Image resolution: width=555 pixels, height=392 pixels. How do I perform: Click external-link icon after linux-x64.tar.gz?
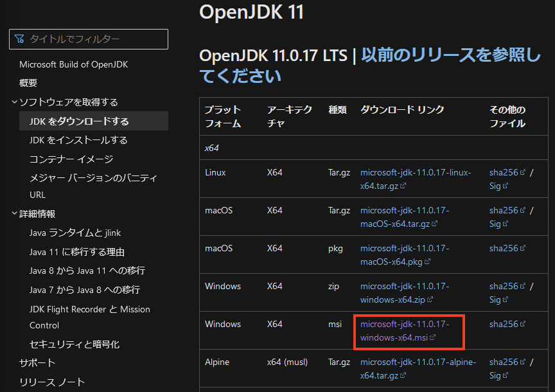[x=403, y=186]
